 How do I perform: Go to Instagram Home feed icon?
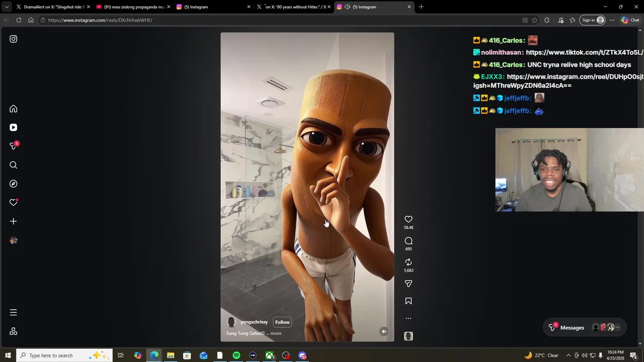14,109
